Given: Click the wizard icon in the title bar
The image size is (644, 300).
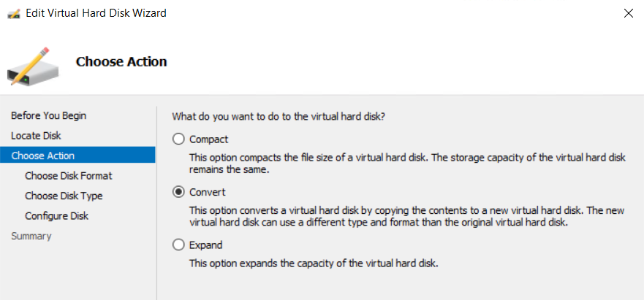Looking at the screenshot, I should pos(14,13).
